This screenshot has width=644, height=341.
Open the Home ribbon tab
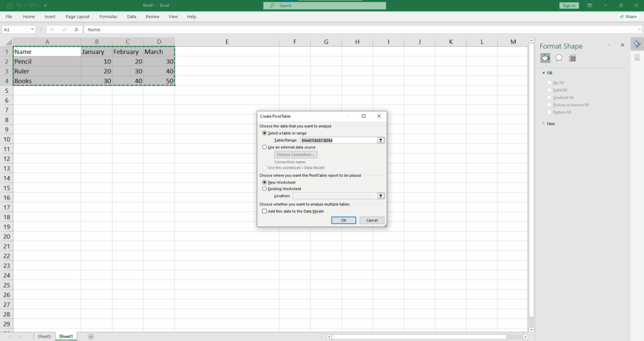tap(29, 17)
